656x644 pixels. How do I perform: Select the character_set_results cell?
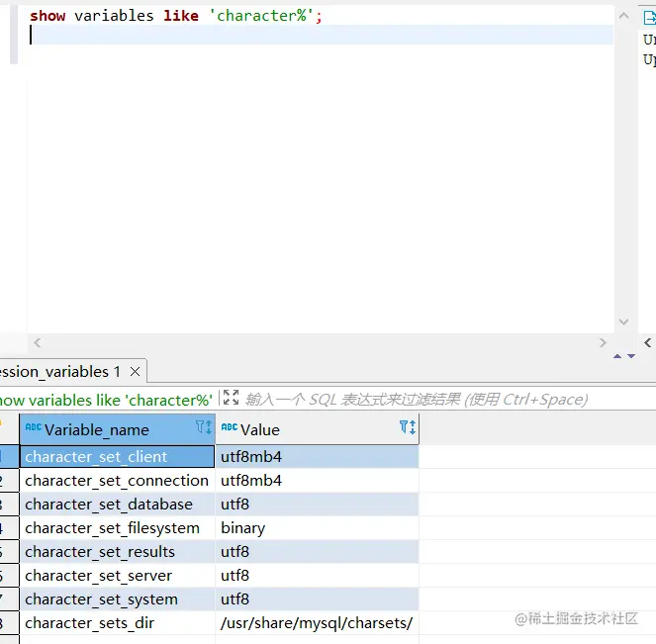pos(117,552)
